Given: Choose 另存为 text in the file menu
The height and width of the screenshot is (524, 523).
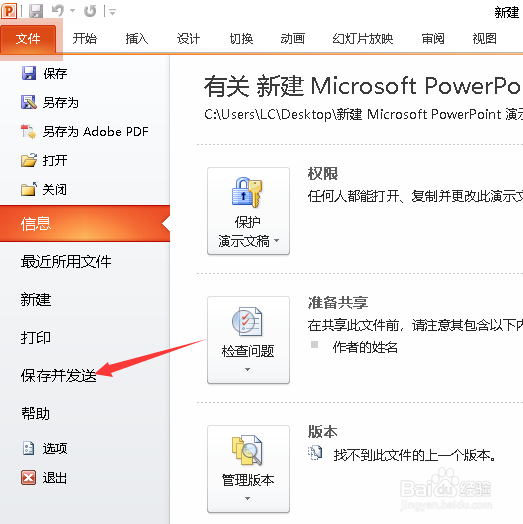Looking at the screenshot, I should [61, 103].
